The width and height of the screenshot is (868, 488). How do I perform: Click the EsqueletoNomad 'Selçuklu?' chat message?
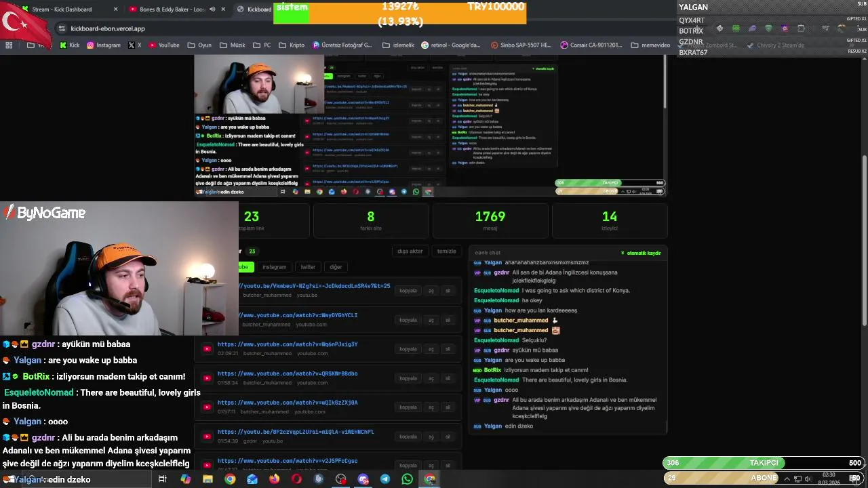[x=510, y=340]
